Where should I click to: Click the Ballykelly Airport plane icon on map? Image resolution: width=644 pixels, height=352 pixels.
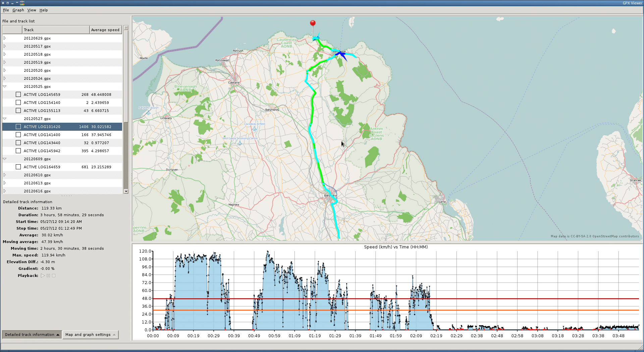coord(149,113)
